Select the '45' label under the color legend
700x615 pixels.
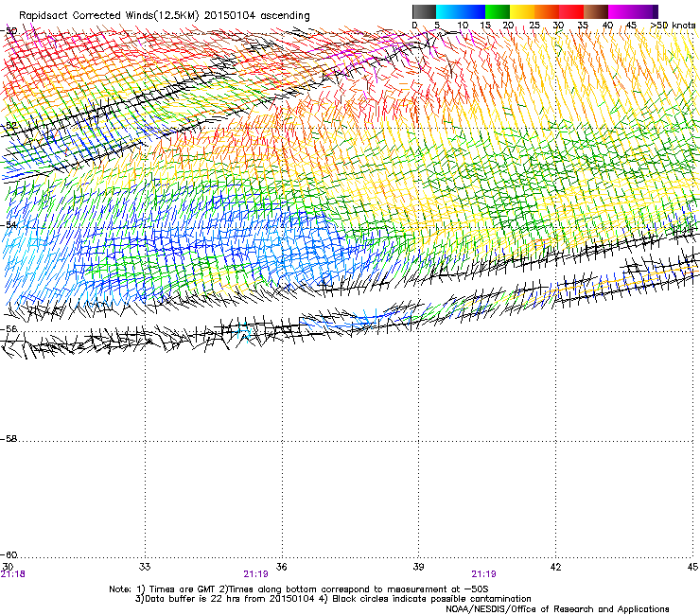(631, 26)
